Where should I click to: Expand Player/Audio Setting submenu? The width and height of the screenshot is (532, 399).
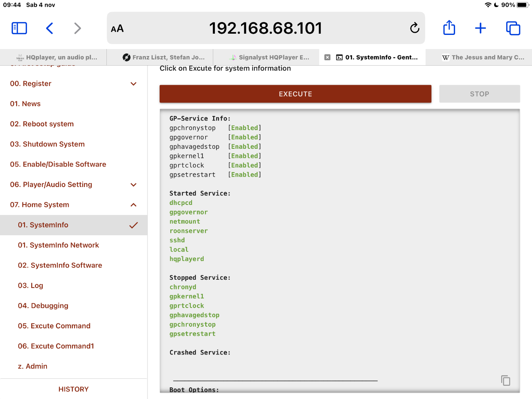click(x=133, y=185)
